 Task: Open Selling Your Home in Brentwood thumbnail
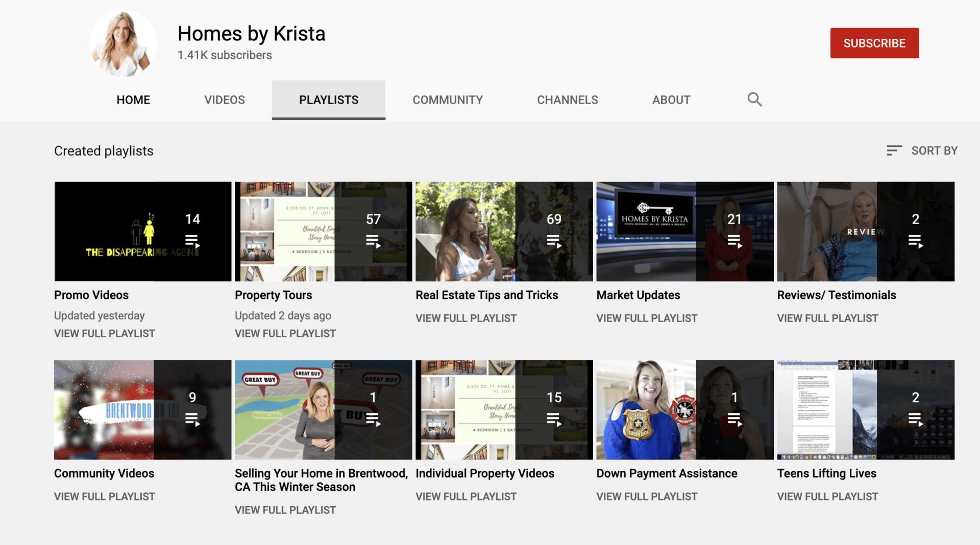[x=323, y=410]
